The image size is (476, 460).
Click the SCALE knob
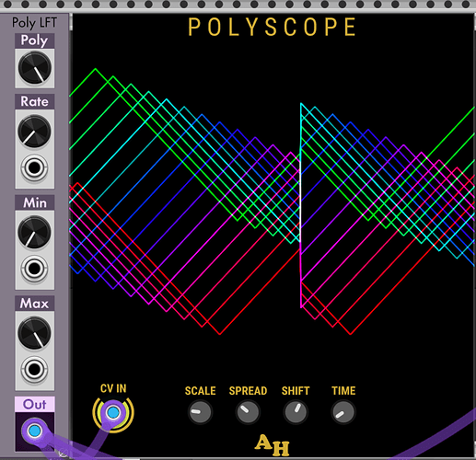click(x=200, y=412)
